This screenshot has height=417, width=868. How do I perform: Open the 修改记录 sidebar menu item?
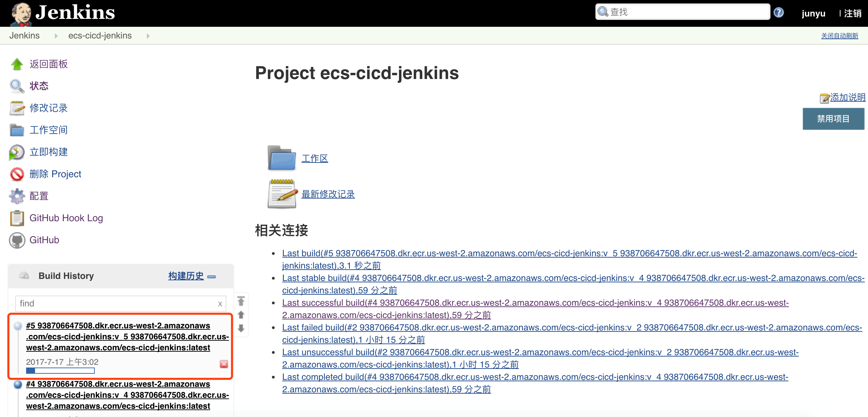(x=48, y=108)
